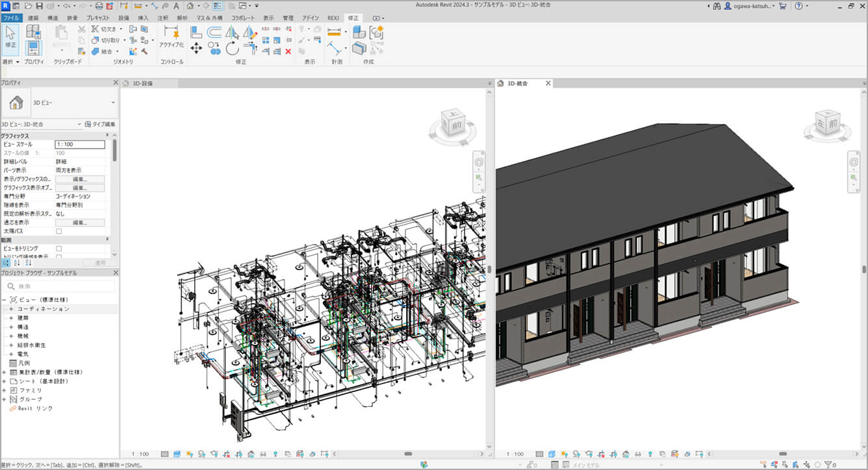Viewport: 868px width, 470px height.
Task: Click the Autodesk App Store cart icon
Action: 782,5
